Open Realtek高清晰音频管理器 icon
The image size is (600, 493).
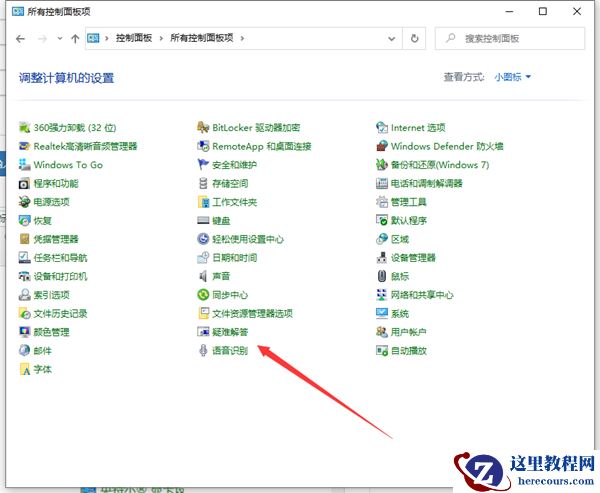pos(24,146)
